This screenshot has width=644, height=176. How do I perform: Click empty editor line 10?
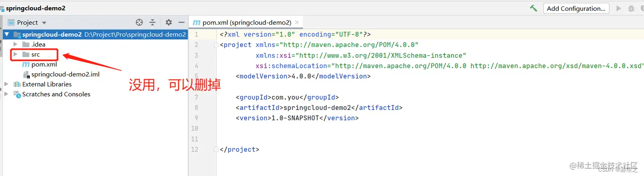coord(430,128)
